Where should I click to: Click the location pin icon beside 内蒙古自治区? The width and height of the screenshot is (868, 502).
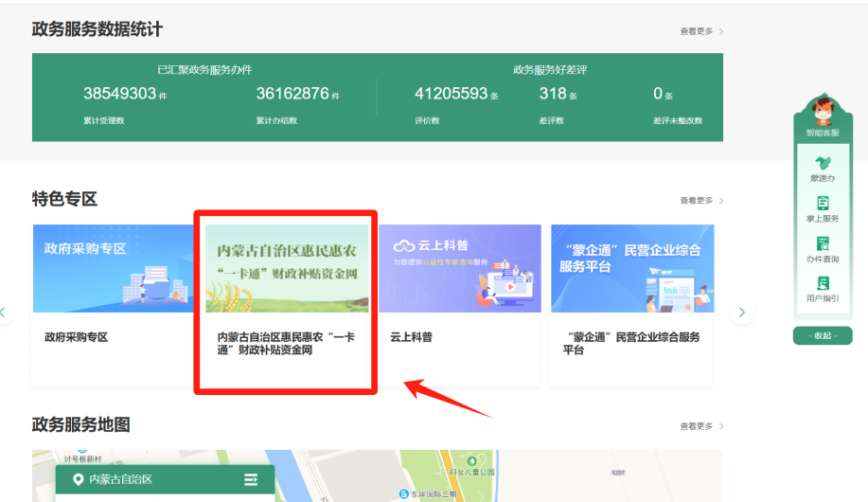(x=78, y=480)
